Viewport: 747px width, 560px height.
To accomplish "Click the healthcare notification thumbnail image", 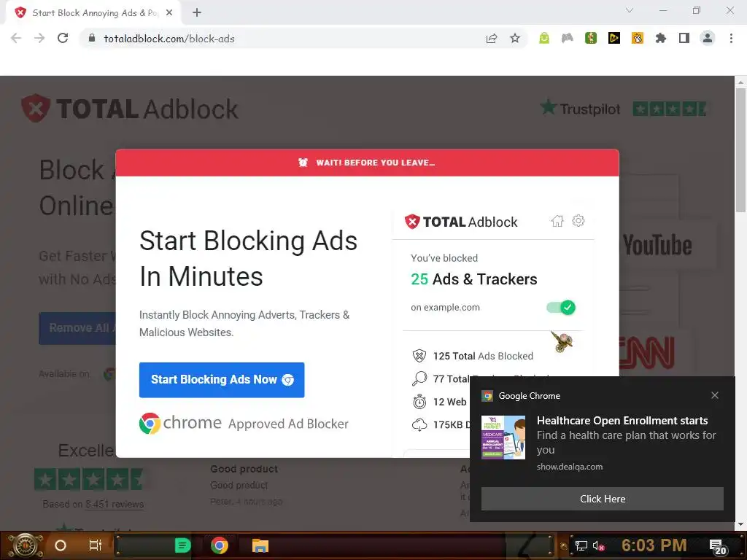I will [503, 437].
